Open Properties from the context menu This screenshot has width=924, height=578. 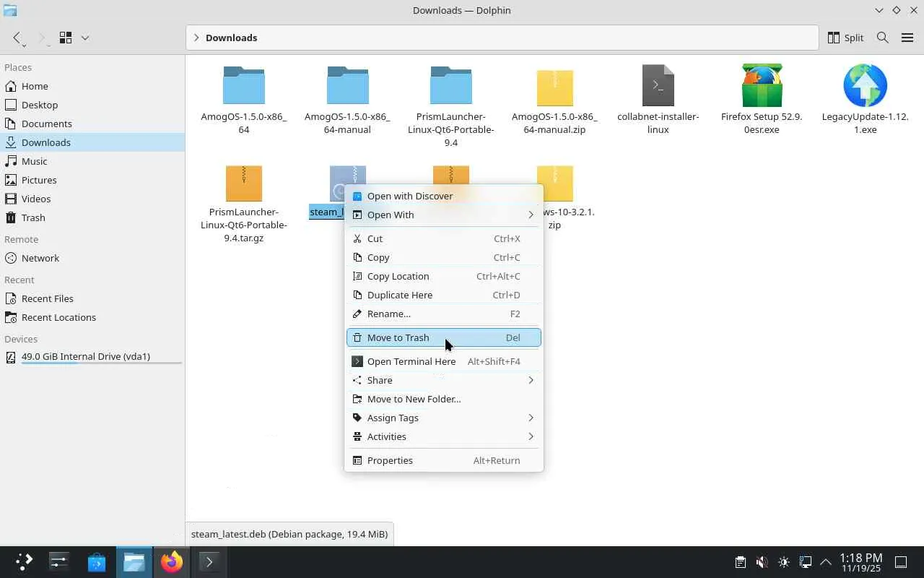[444, 460]
